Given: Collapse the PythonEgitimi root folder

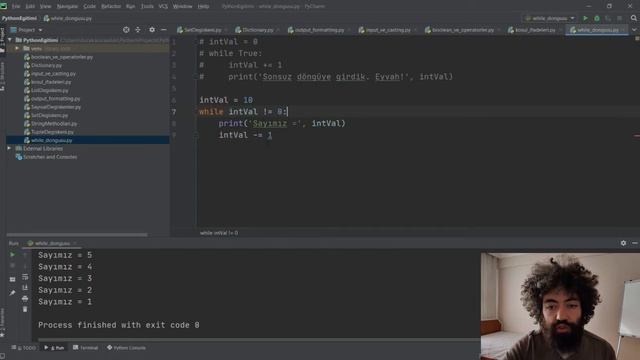Looking at the screenshot, I should pyautogui.click(x=10, y=40).
